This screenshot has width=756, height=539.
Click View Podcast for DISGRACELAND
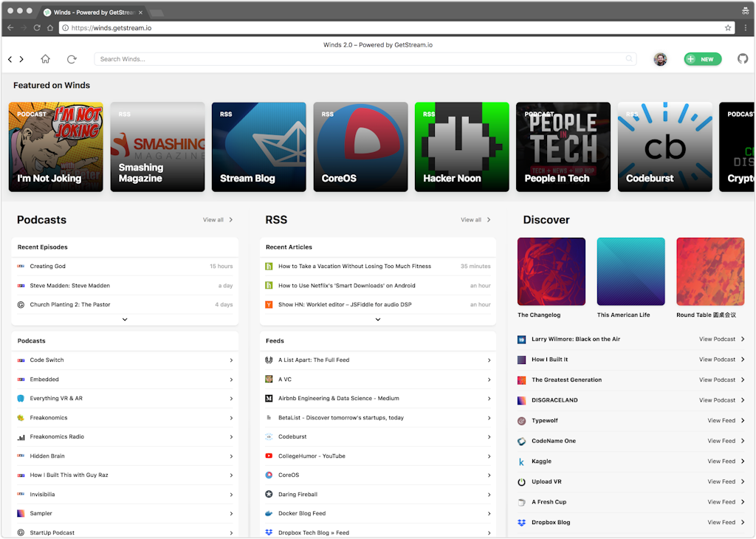click(720, 400)
